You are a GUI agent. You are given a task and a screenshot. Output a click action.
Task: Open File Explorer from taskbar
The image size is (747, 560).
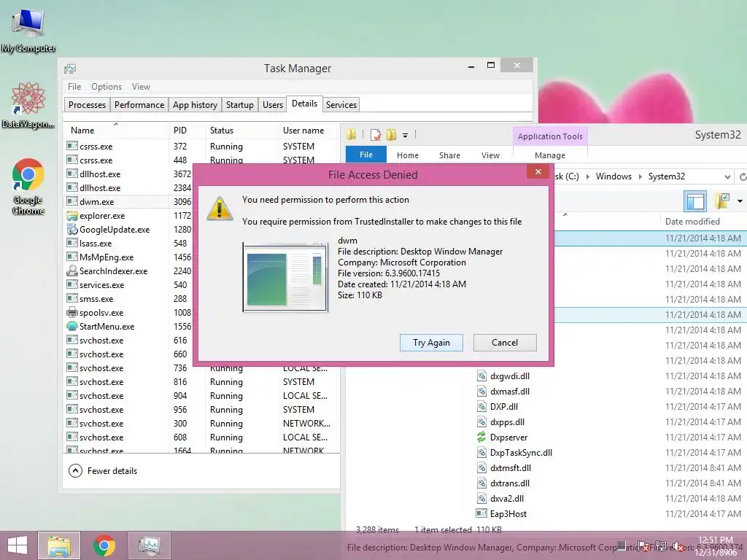59,545
